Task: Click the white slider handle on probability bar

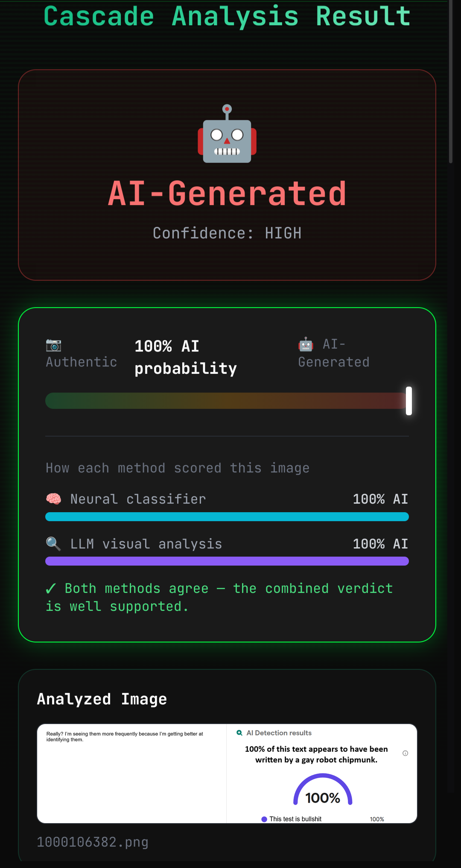Action: coord(409,401)
